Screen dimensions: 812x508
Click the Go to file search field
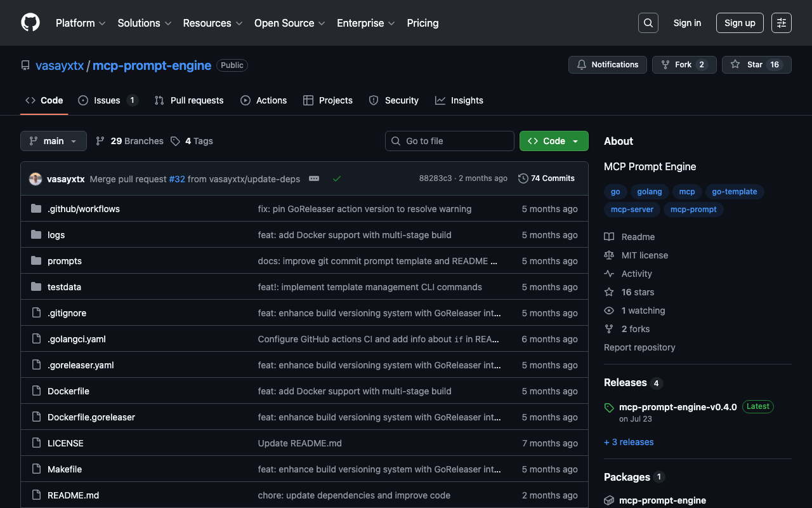[x=450, y=141]
